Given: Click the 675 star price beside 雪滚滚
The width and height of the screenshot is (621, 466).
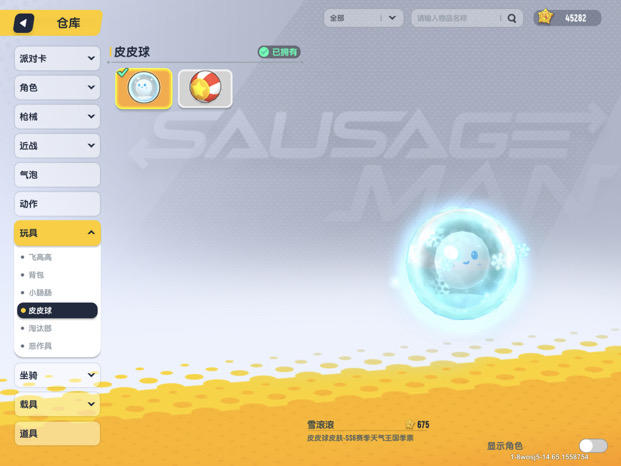Looking at the screenshot, I should [418, 425].
